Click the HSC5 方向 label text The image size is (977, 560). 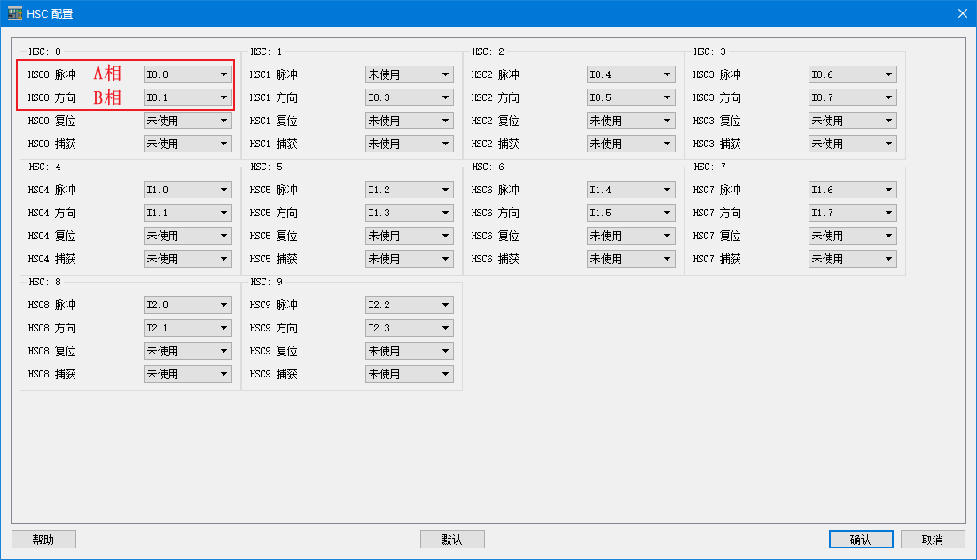pos(274,213)
